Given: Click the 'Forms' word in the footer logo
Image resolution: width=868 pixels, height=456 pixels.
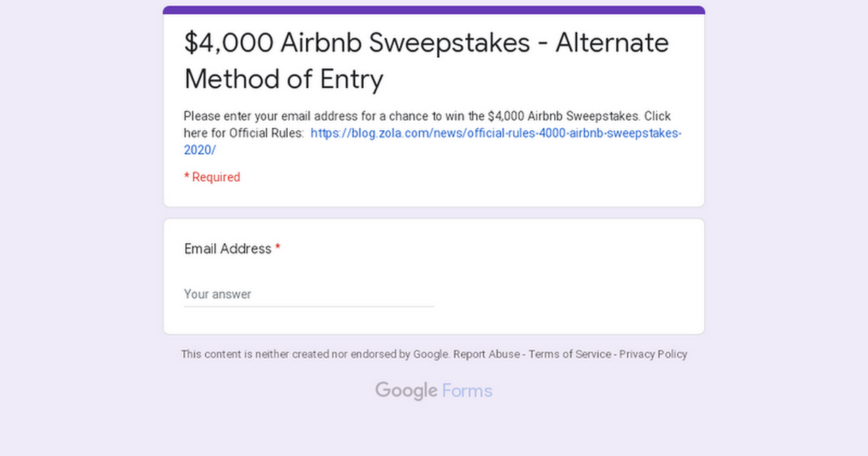Looking at the screenshot, I should (x=467, y=391).
